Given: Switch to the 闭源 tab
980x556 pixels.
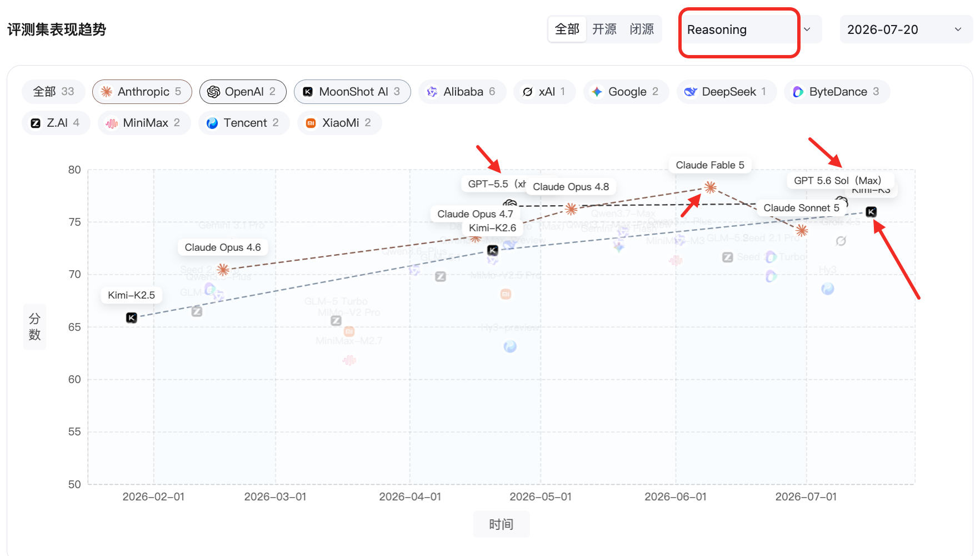Looking at the screenshot, I should coord(642,29).
